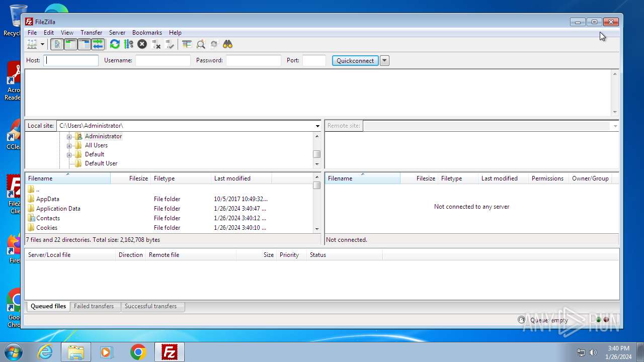644x362 pixels.
Task: Toggle local directory tree display
Action: pos(70,44)
